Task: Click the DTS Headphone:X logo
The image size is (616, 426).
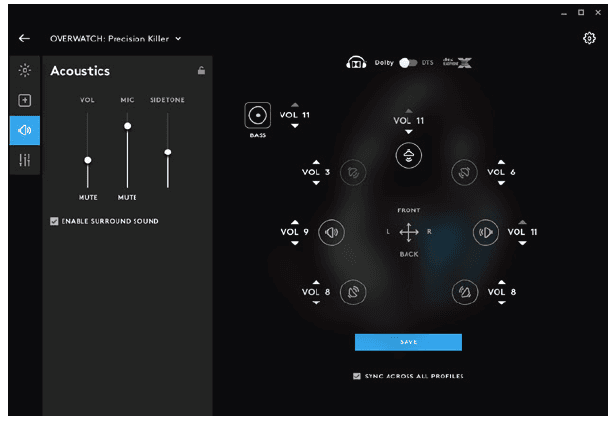Action: tap(457, 62)
